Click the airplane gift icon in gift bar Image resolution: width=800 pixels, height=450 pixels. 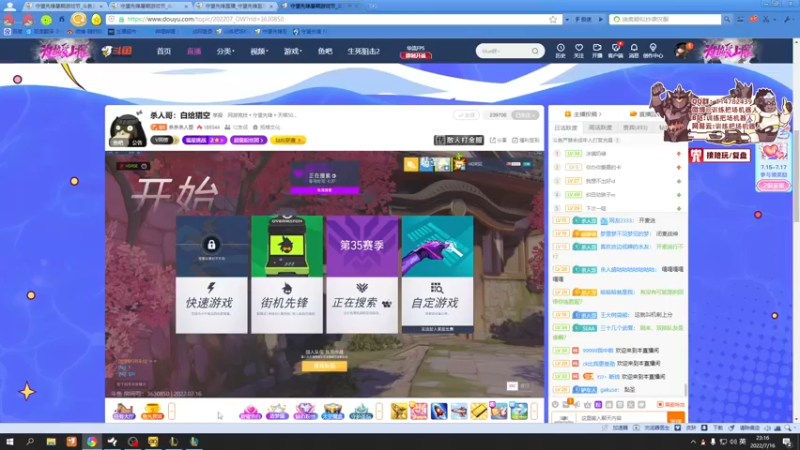point(459,411)
